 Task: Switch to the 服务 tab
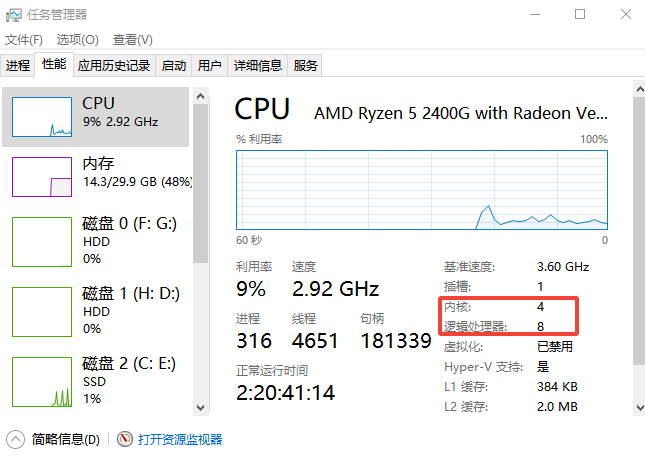tap(305, 65)
